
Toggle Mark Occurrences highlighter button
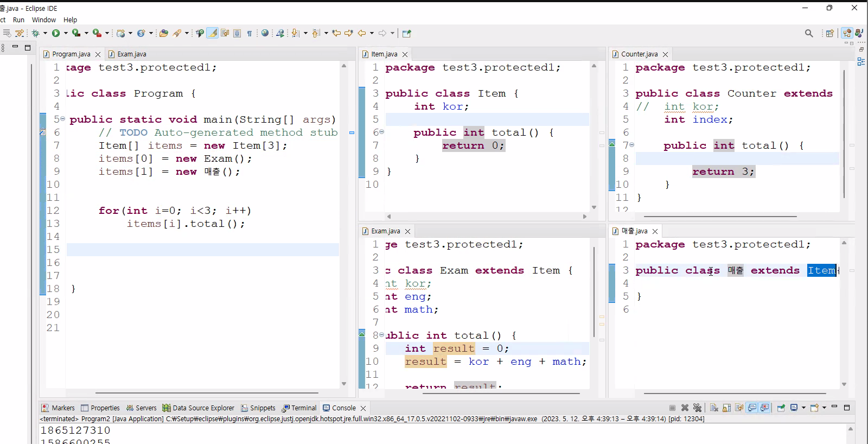(213, 33)
